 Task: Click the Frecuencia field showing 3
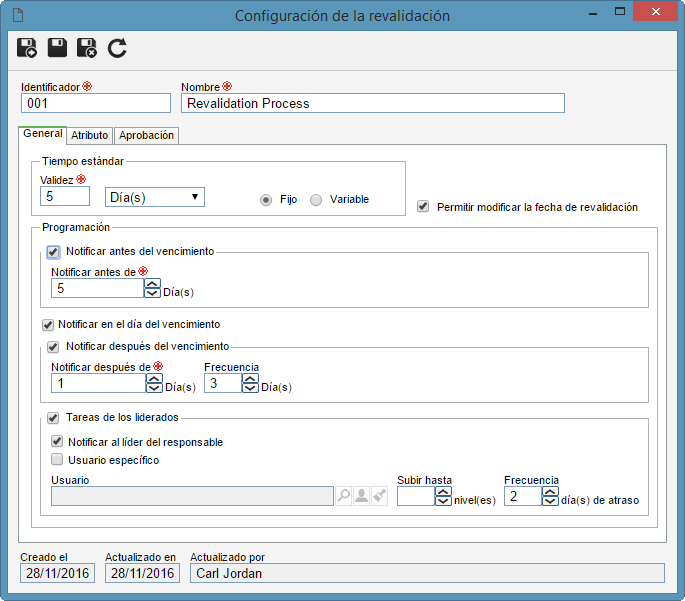coord(223,383)
